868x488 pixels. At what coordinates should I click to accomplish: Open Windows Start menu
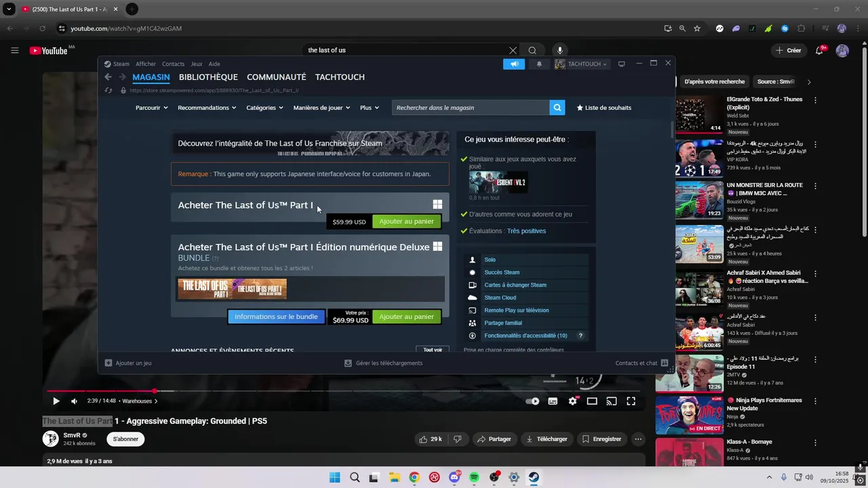tap(334, 477)
